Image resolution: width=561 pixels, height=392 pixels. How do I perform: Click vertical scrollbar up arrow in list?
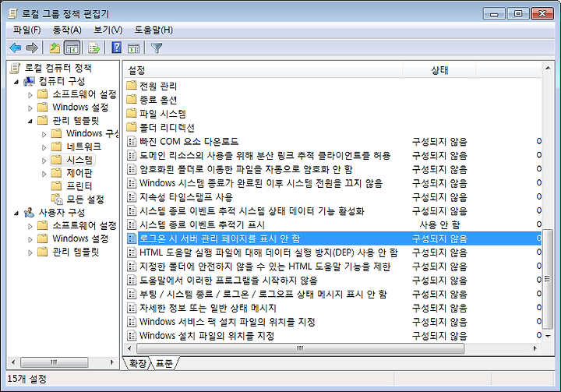548,68
